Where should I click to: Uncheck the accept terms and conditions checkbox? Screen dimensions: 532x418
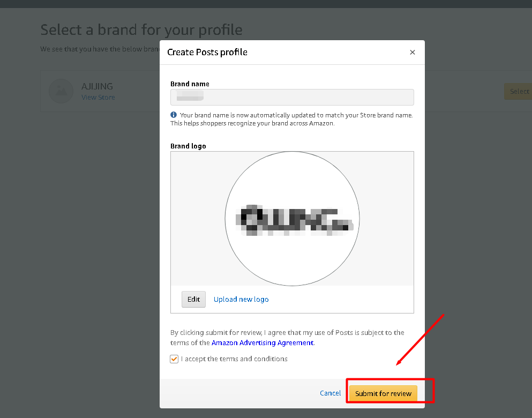[x=174, y=359]
